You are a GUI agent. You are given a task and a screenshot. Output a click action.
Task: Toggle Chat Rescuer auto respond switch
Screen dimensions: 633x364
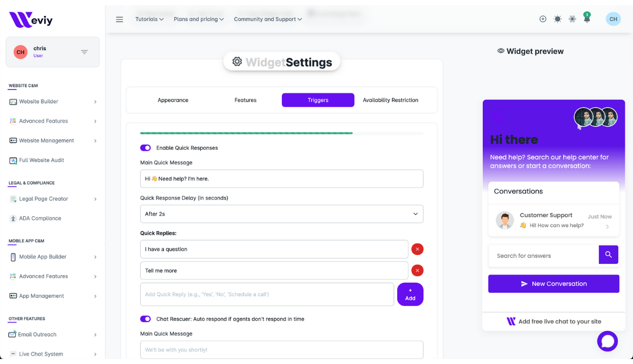coord(145,319)
